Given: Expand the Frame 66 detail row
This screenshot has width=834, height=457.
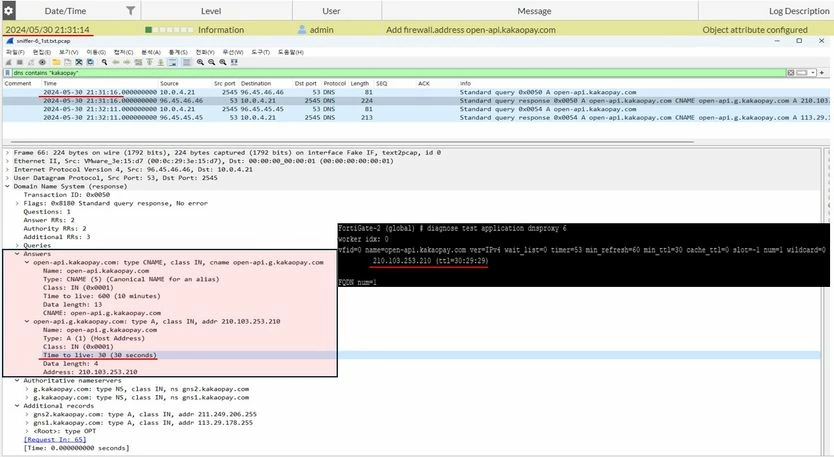Looking at the screenshot, I should pyautogui.click(x=7, y=153).
